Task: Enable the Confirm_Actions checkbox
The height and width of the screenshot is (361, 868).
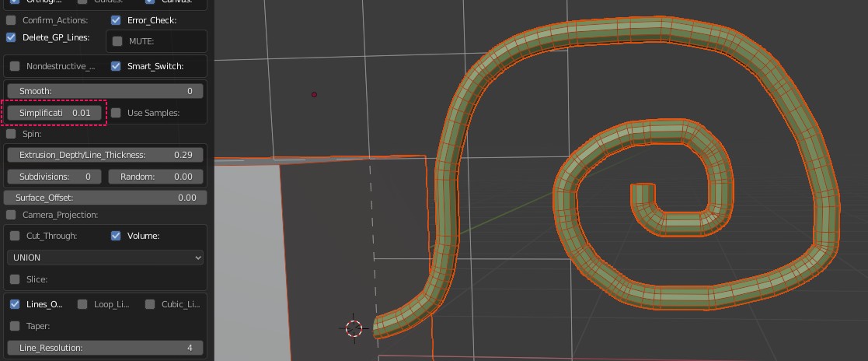Action: click(x=12, y=20)
